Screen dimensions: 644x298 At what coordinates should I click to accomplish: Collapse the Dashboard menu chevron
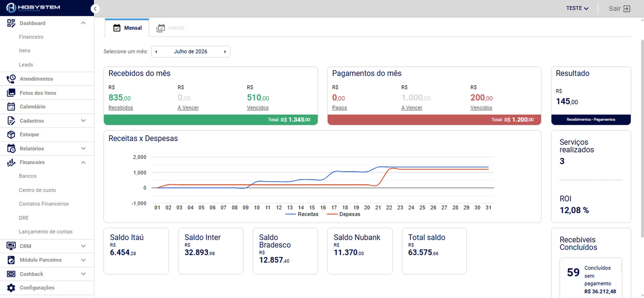click(83, 23)
